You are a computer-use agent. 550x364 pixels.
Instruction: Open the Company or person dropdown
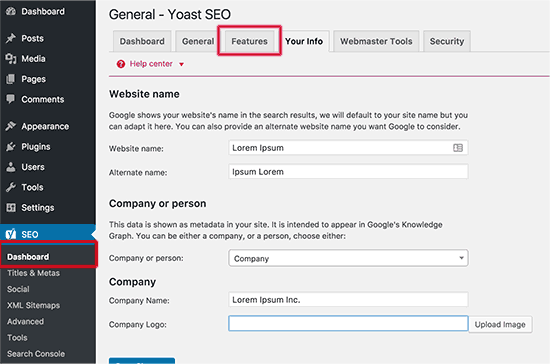348,258
